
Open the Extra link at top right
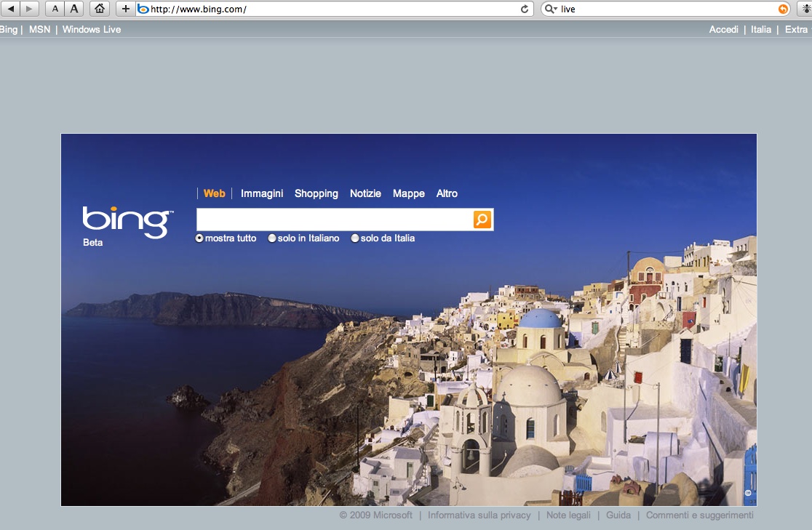pyautogui.click(x=796, y=30)
